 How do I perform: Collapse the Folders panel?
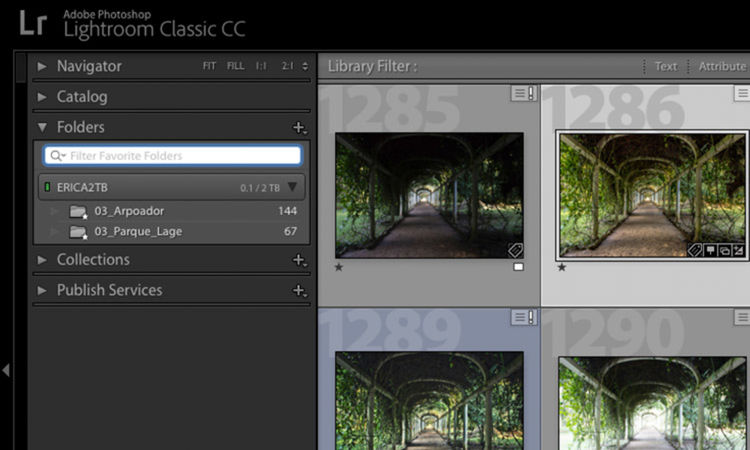click(x=42, y=127)
